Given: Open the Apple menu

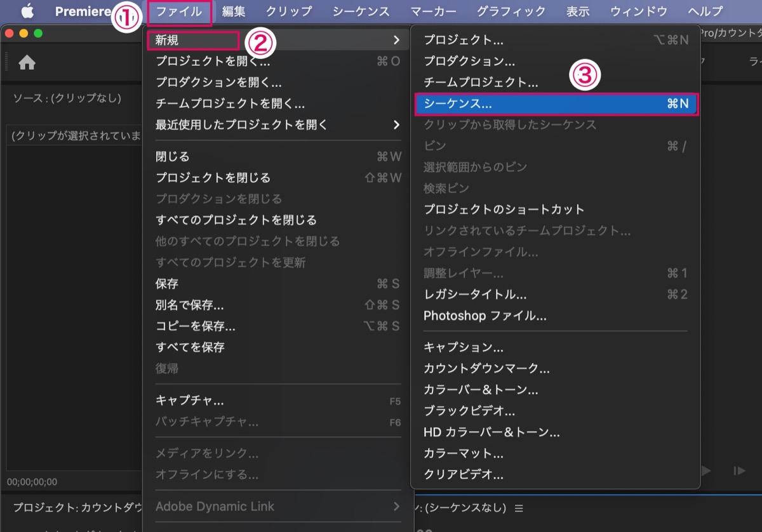Looking at the screenshot, I should click(x=27, y=11).
